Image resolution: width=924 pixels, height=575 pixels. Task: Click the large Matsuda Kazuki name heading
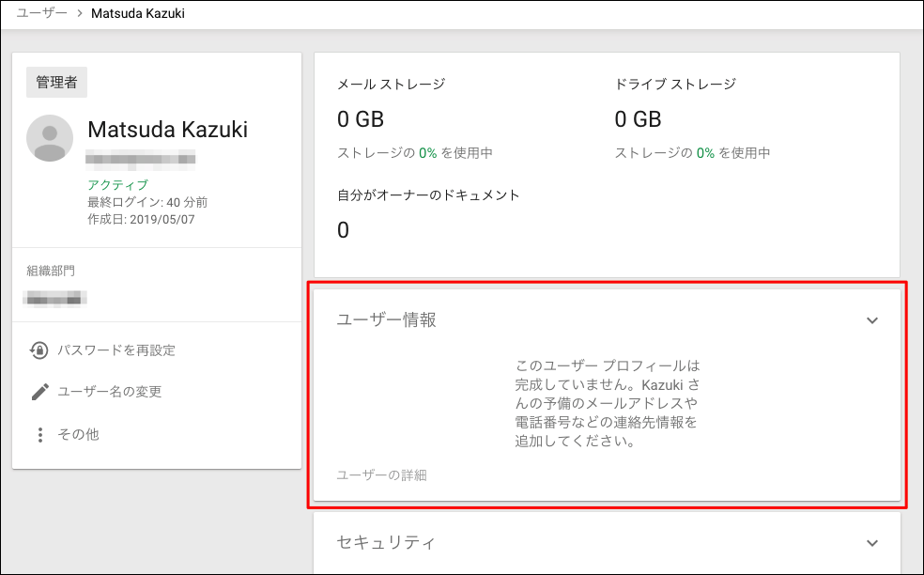(168, 130)
